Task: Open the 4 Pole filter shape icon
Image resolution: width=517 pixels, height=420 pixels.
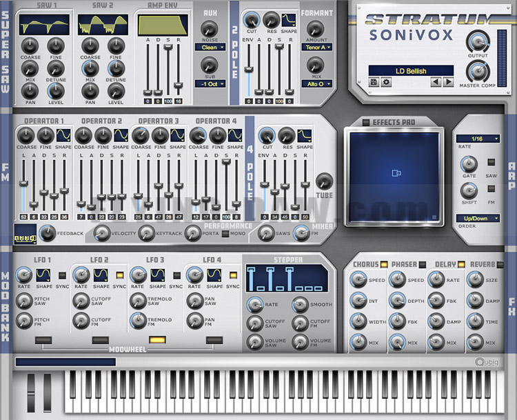Action: 305,136
